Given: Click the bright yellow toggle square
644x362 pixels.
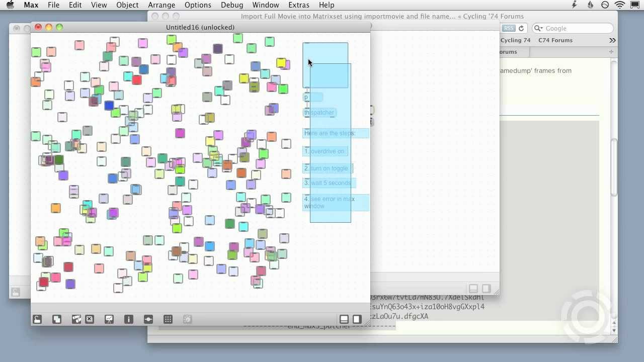Looking at the screenshot, I should coord(281,63).
